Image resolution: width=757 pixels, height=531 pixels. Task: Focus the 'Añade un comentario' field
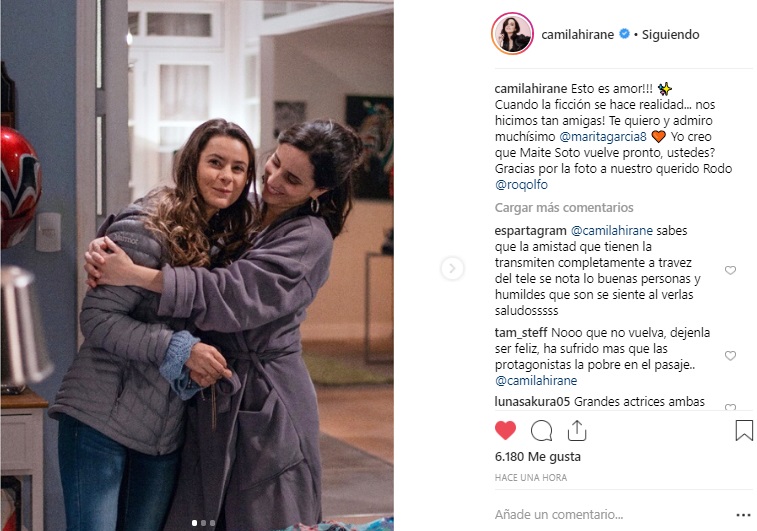click(x=608, y=515)
